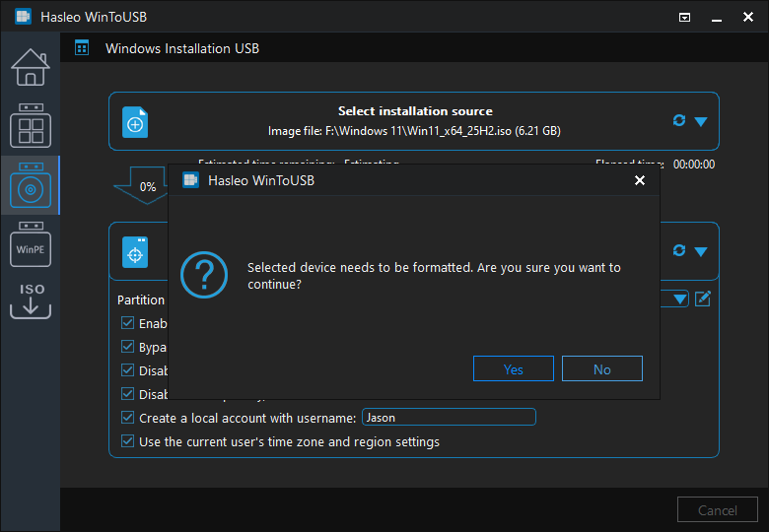Expand the installation source dropdown arrow
Viewport: 769px width, 532px height.
701,121
